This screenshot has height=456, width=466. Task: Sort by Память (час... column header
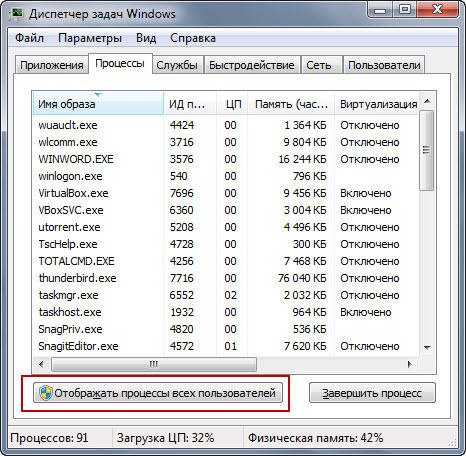point(291,104)
